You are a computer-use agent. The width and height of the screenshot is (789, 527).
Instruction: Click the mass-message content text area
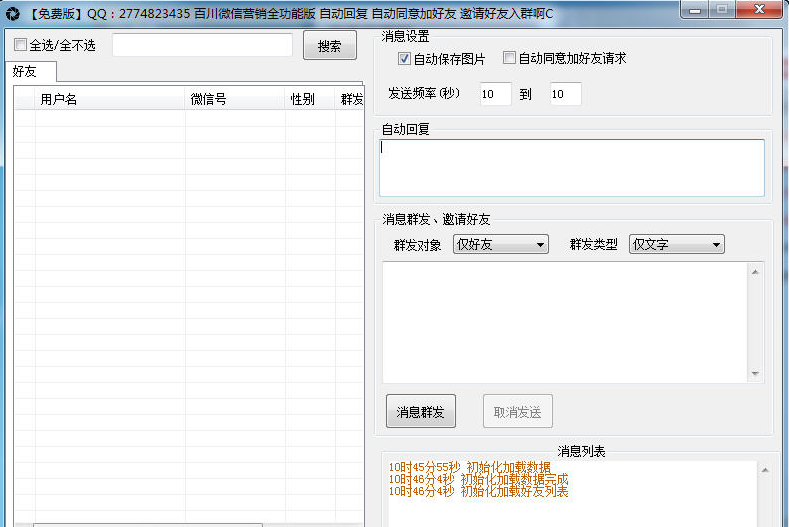[565, 322]
